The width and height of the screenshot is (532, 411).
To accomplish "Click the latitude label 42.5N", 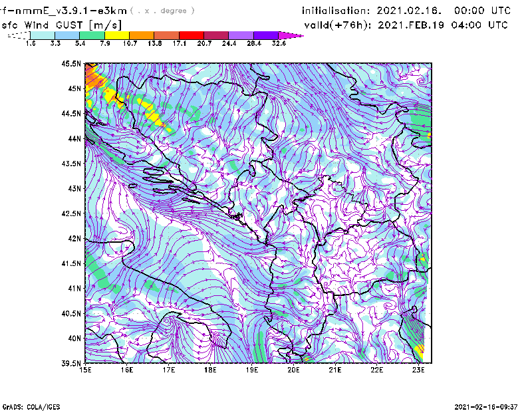I will (71, 213).
